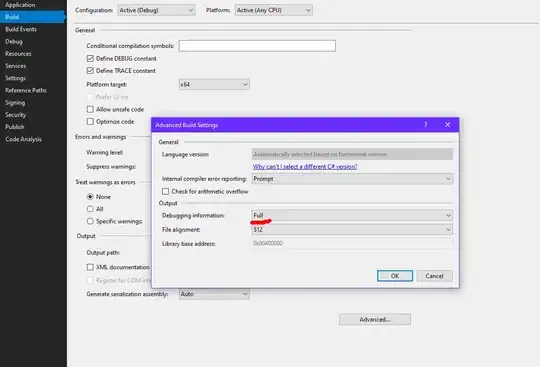Viewport: 540px width, 367px height.
Task: Open the Platform target x64 dropdown
Action: click(214, 84)
